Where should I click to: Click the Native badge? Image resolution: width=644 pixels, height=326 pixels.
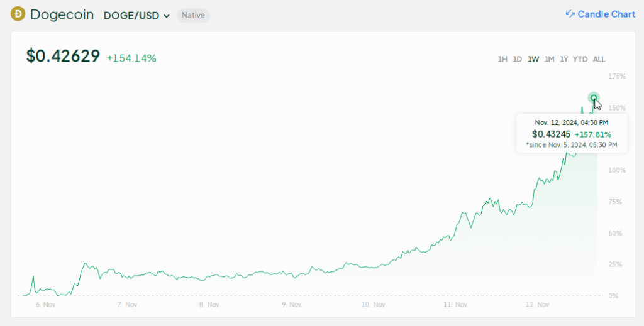tap(193, 15)
